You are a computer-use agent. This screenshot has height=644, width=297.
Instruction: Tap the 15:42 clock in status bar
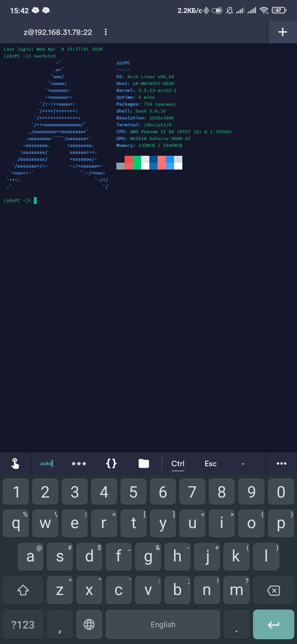coord(19,10)
